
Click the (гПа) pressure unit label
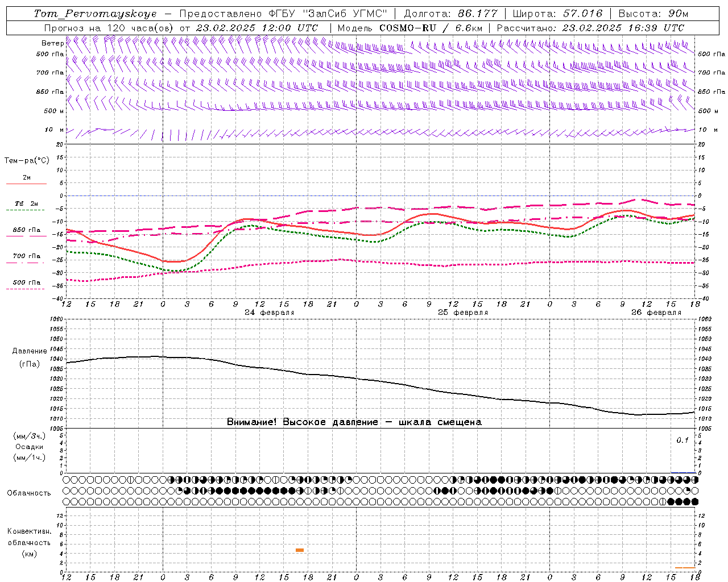pyautogui.click(x=30, y=364)
